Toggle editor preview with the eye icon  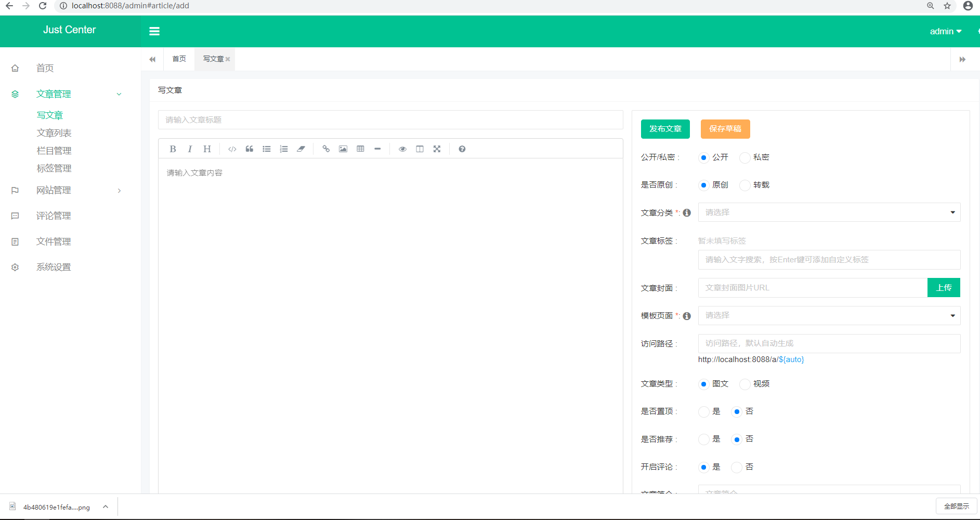tap(402, 149)
